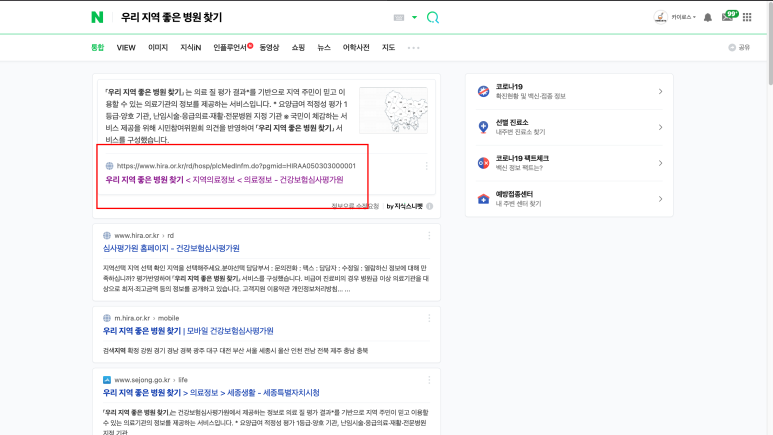The height and width of the screenshot is (435, 773).
Task: Expand the search history dropdown arrow
Action: click(x=415, y=17)
